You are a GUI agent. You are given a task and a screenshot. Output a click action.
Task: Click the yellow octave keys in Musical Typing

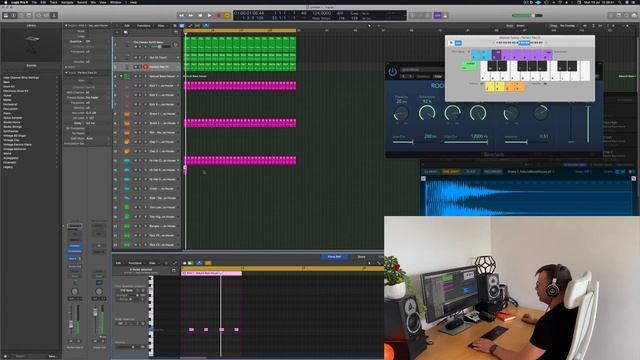(x=495, y=86)
